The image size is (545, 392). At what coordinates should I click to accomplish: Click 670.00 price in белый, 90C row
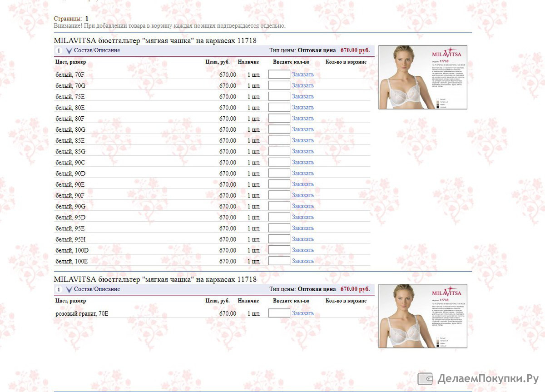pyautogui.click(x=228, y=162)
